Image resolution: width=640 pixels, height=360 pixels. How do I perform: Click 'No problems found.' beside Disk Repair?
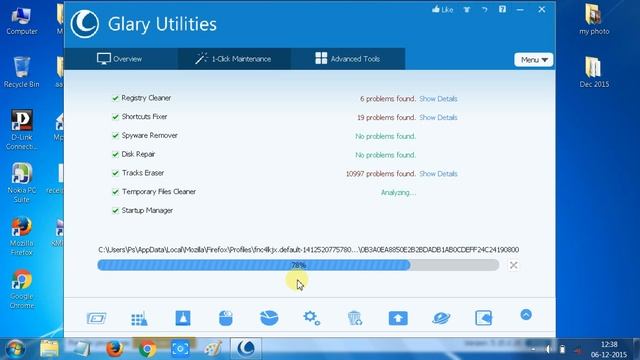point(385,155)
